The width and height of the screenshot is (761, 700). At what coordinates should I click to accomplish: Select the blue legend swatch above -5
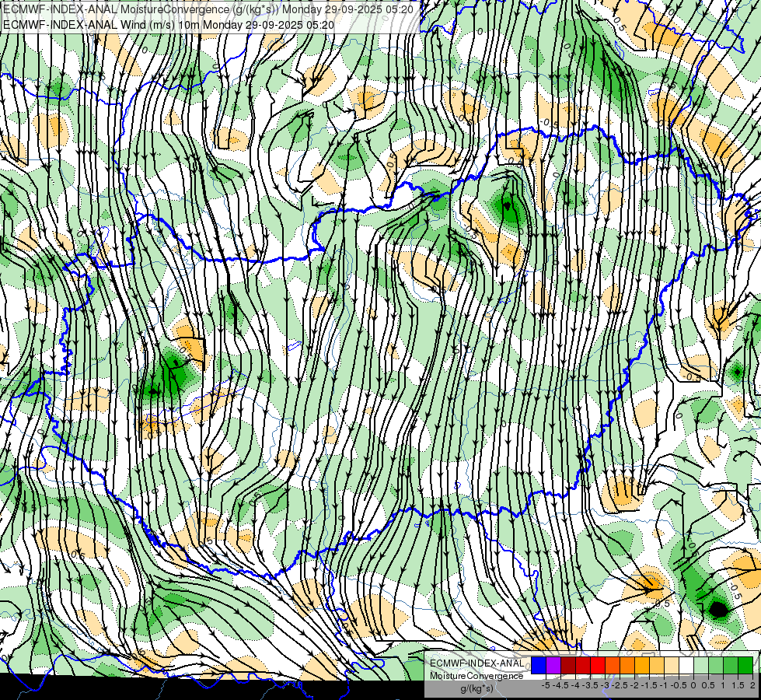click(539, 665)
